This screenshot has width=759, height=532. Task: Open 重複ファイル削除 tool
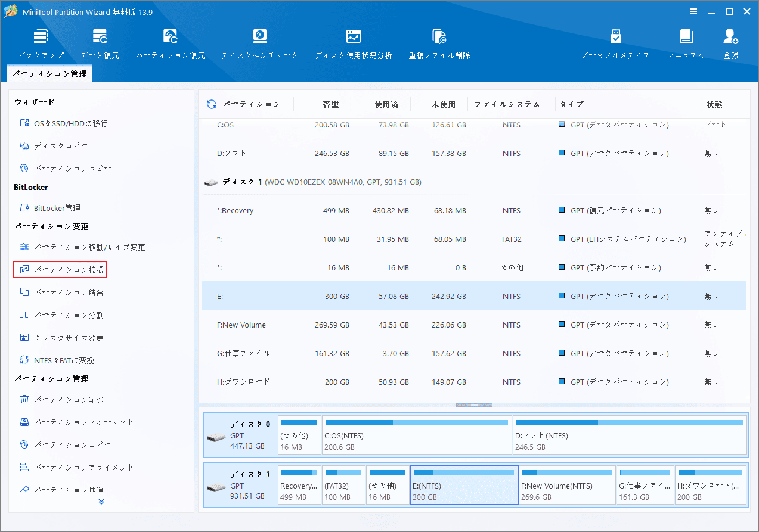point(439,43)
